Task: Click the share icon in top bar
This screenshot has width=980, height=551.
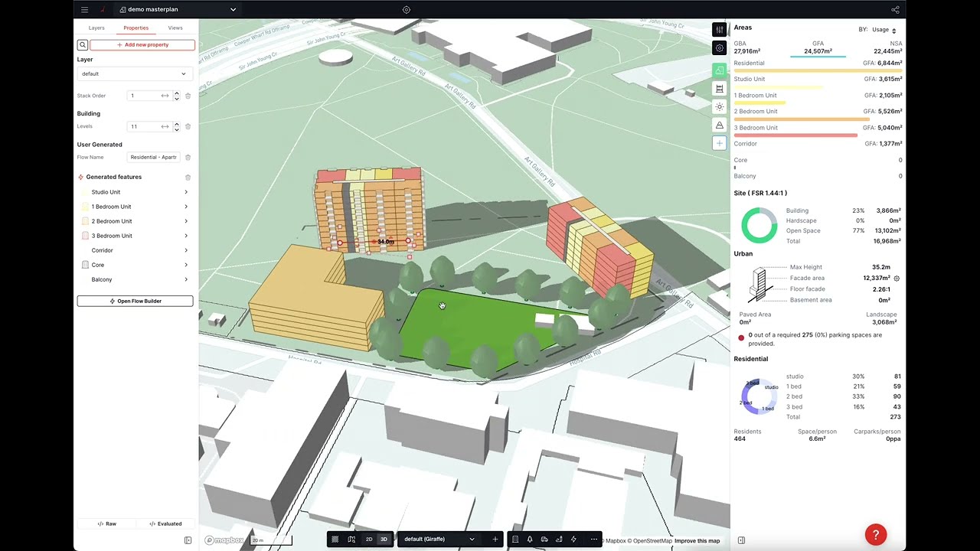Action: (895, 10)
